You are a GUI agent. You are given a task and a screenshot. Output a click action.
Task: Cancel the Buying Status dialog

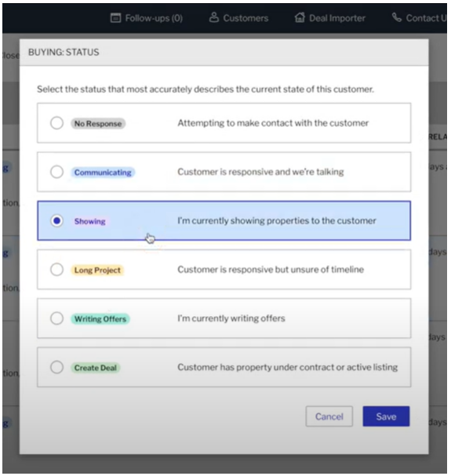pos(329,416)
